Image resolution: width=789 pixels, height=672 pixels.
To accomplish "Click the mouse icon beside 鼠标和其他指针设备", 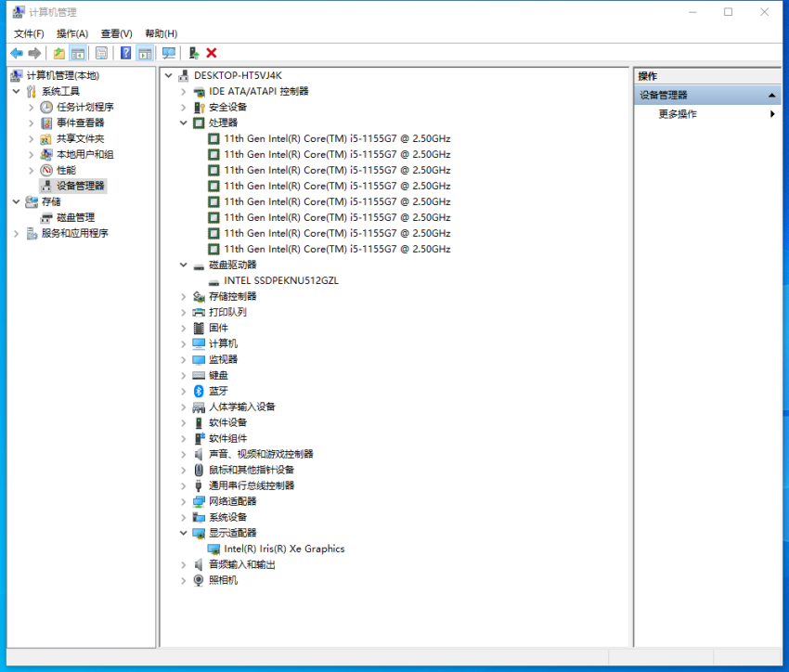I will click(199, 470).
